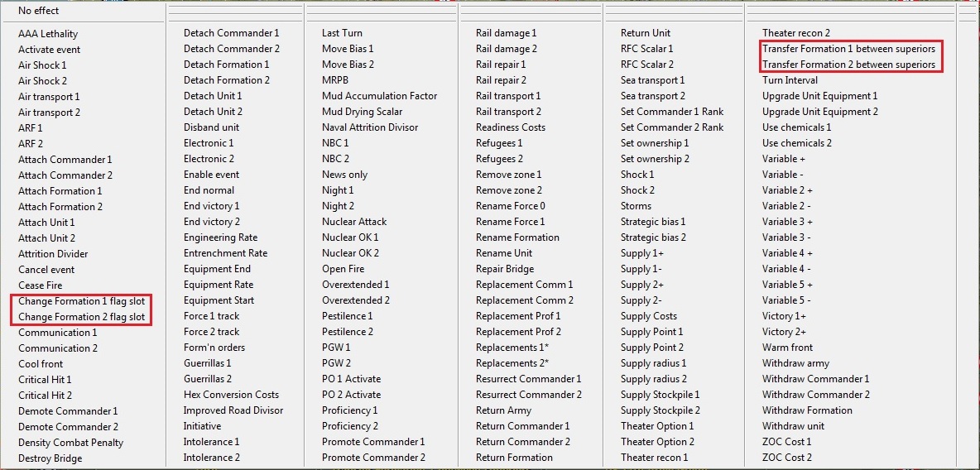
Task: Click 'Repair Bridge' in the list
Action: [505, 269]
